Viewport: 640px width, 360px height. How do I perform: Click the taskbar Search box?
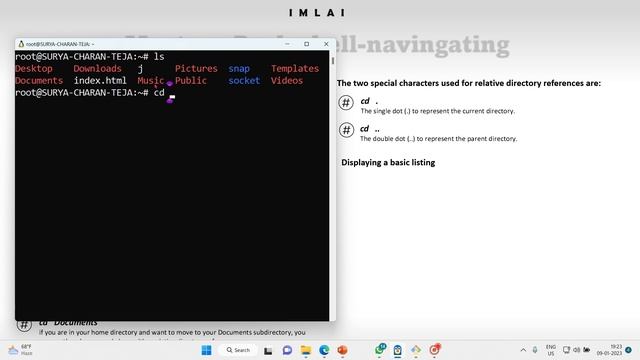[238, 350]
